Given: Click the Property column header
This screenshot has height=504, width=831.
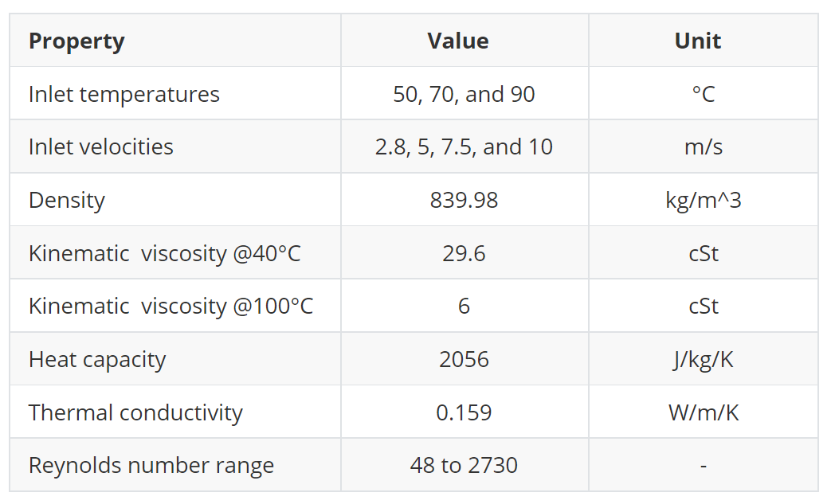Looking at the screenshot, I should click(x=76, y=41).
